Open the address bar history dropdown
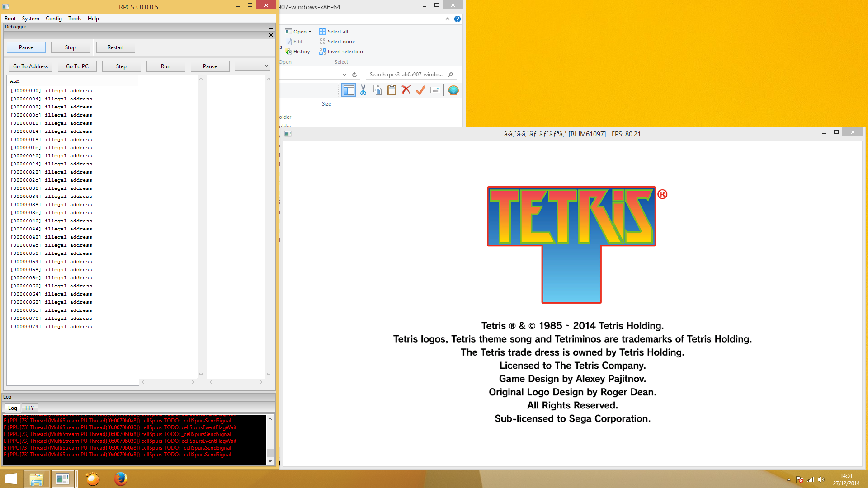868x488 pixels. coord(344,75)
